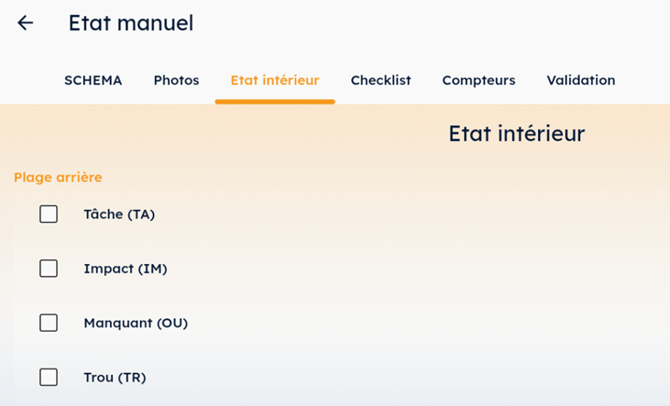
Task: Open the Photos tab
Action: click(176, 80)
